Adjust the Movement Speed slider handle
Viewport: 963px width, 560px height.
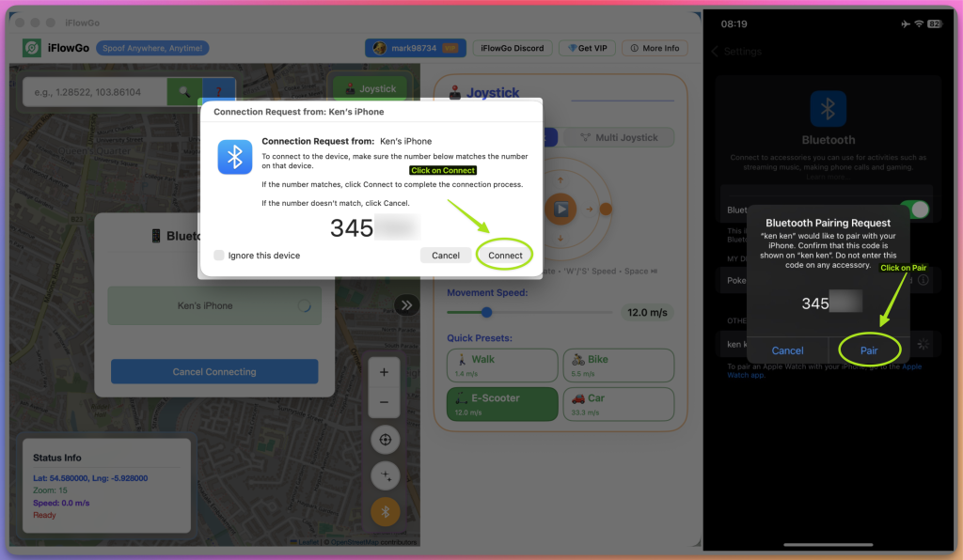(x=486, y=312)
